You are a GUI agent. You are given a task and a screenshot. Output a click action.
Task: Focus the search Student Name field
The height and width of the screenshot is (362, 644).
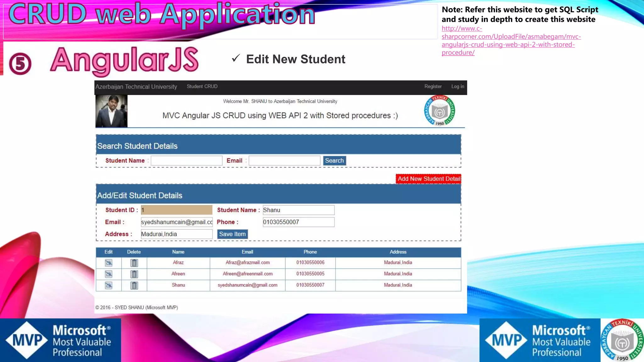pyautogui.click(x=187, y=161)
